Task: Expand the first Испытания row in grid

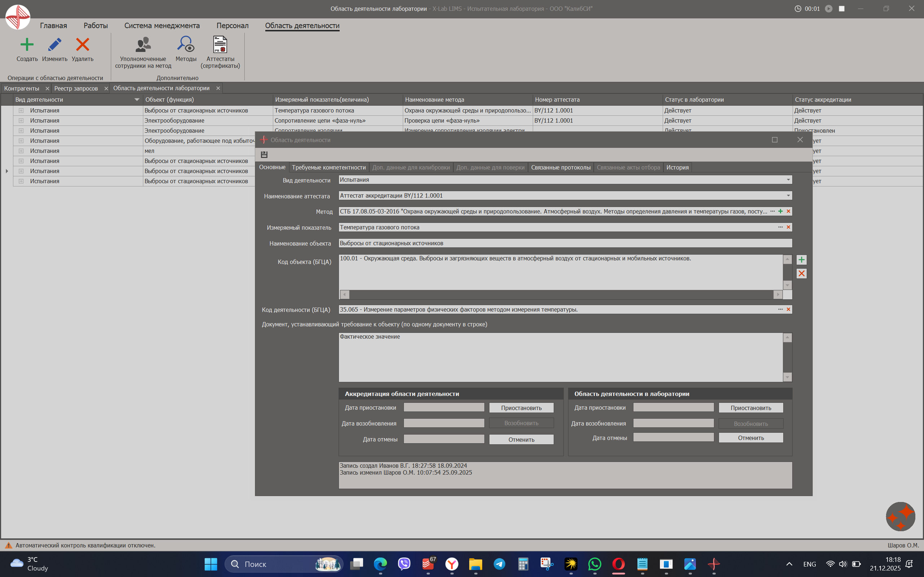Action: [21, 110]
